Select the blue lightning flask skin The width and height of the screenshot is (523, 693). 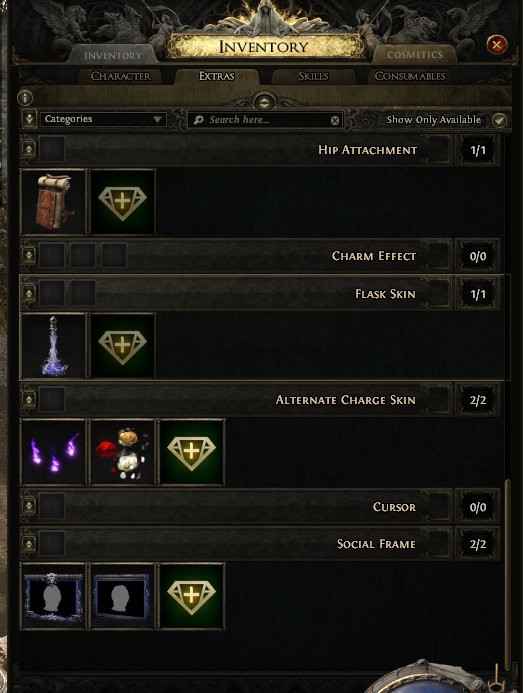coord(53,346)
